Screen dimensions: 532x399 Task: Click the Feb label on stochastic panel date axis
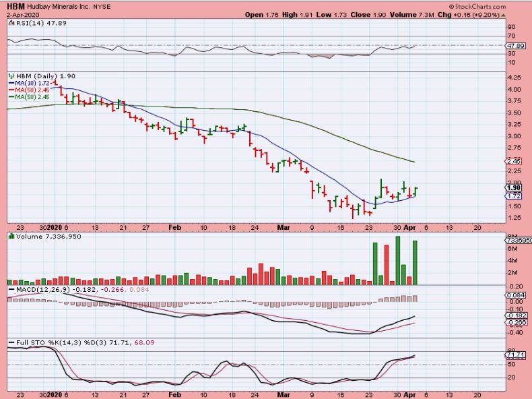pos(174,395)
